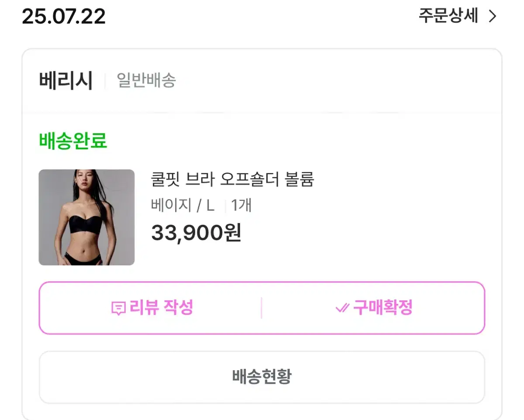Tap the double-checkmark purchase confirm icon
Screen dimensions: 524x420
(342, 308)
